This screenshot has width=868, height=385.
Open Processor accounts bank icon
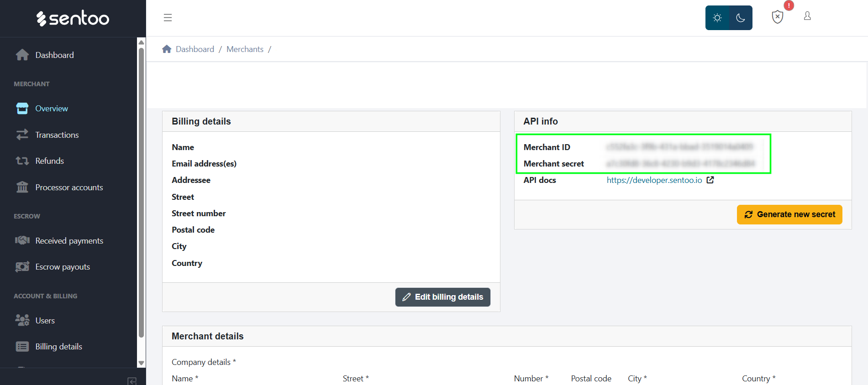22,187
